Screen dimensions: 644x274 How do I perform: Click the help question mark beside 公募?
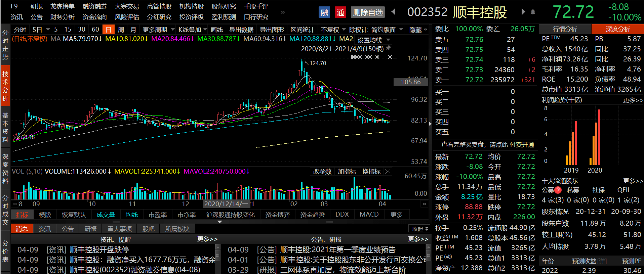point(558,190)
